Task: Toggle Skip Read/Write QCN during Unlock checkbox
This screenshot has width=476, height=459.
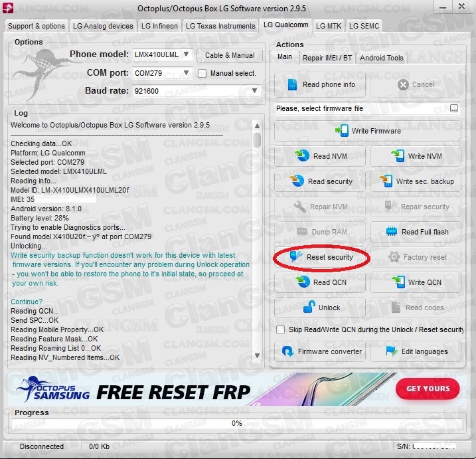Action: (x=281, y=329)
